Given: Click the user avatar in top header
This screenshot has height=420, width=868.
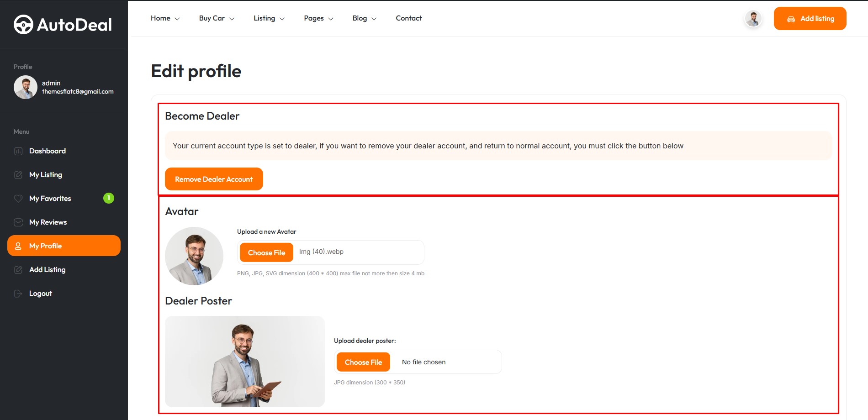Looking at the screenshot, I should coord(753,19).
